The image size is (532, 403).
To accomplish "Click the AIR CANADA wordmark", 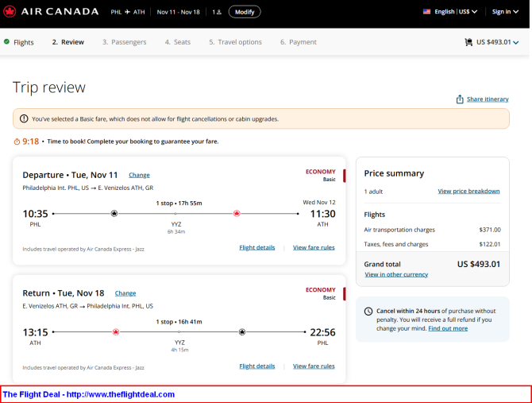I will point(60,12).
